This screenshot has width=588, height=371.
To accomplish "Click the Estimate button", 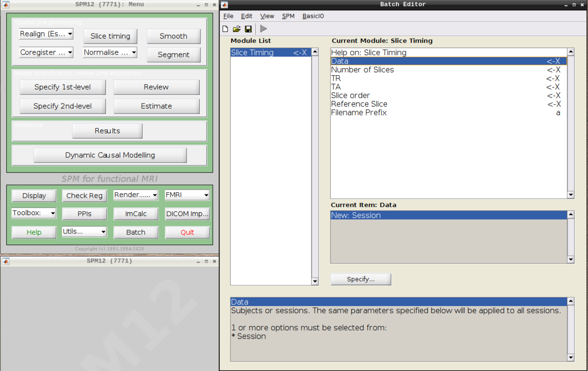I will pos(156,106).
